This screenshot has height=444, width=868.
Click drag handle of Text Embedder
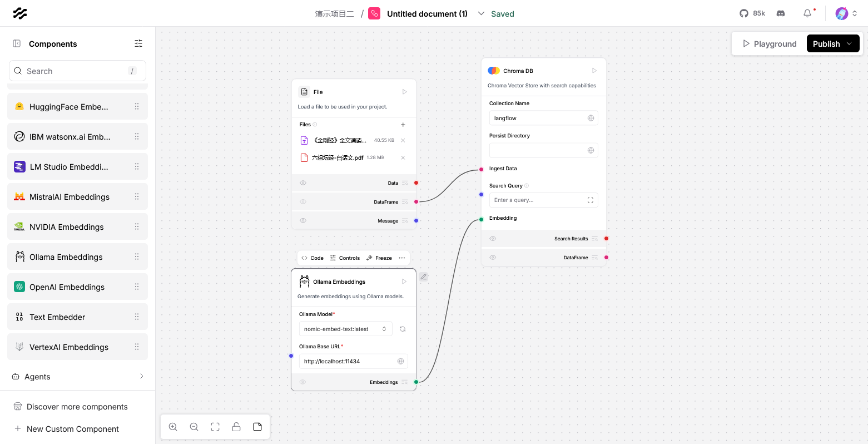point(137,317)
